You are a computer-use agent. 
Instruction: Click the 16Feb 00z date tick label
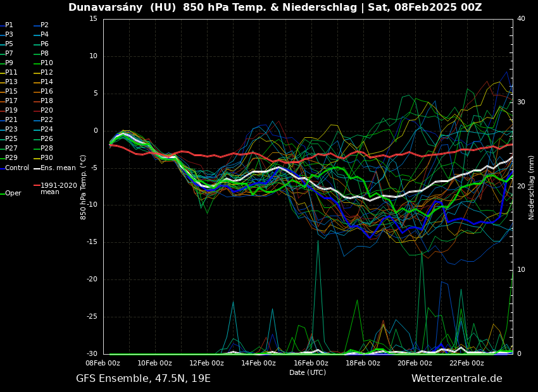tap(311, 363)
